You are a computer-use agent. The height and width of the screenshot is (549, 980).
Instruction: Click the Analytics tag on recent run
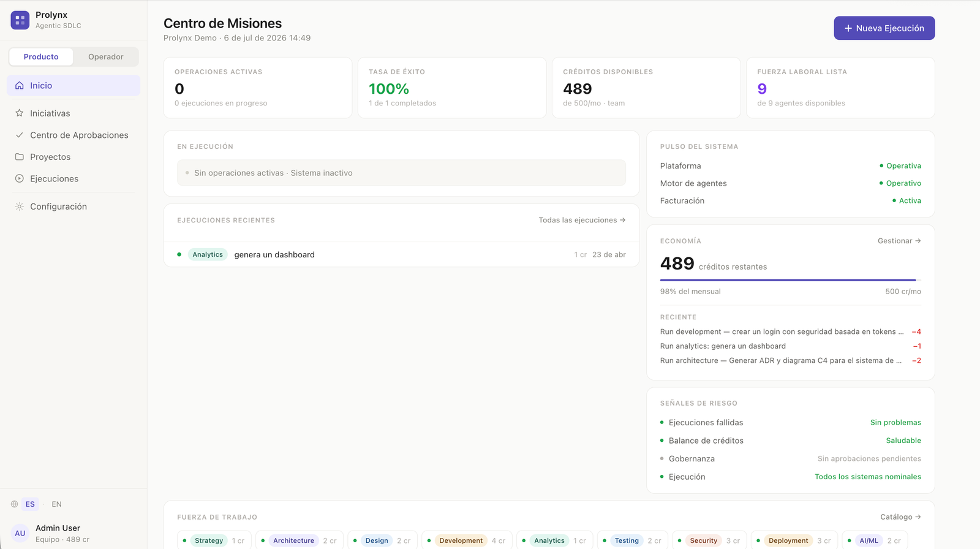(208, 254)
